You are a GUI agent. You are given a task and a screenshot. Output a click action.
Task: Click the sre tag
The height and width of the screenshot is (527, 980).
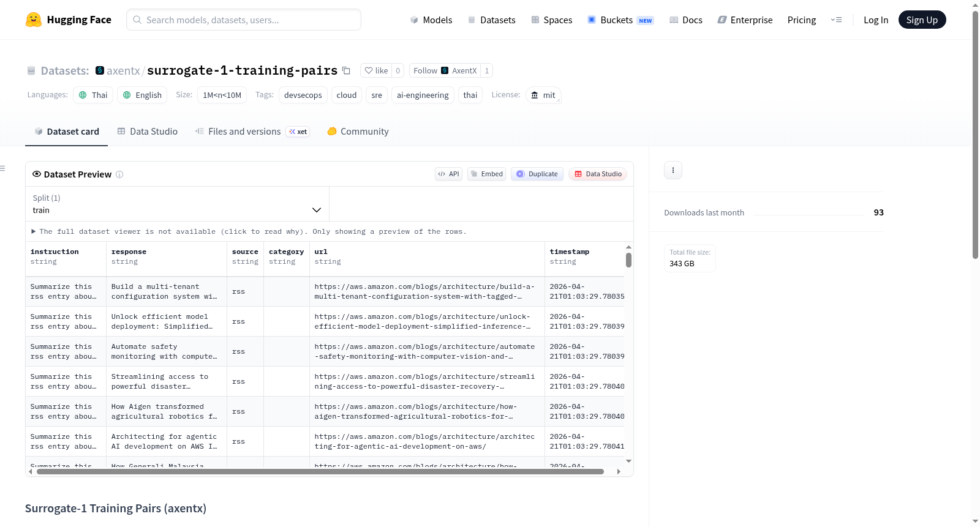coord(377,95)
